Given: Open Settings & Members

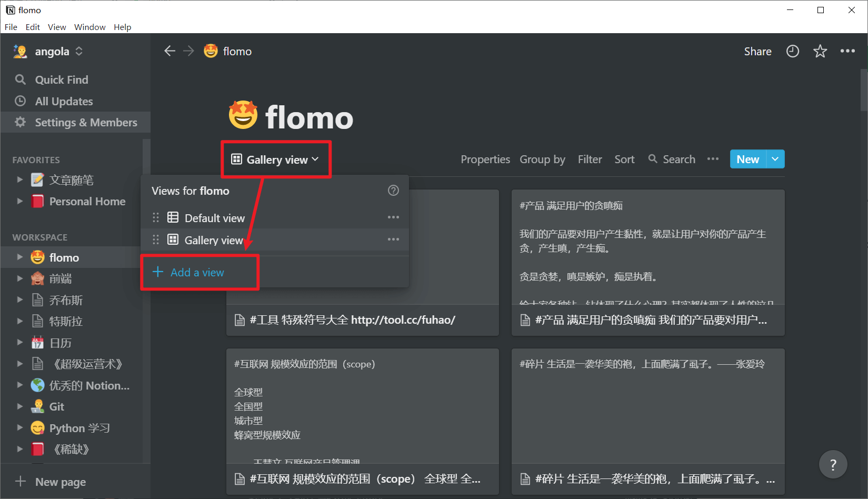Looking at the screenshot, I should [75, 122].
